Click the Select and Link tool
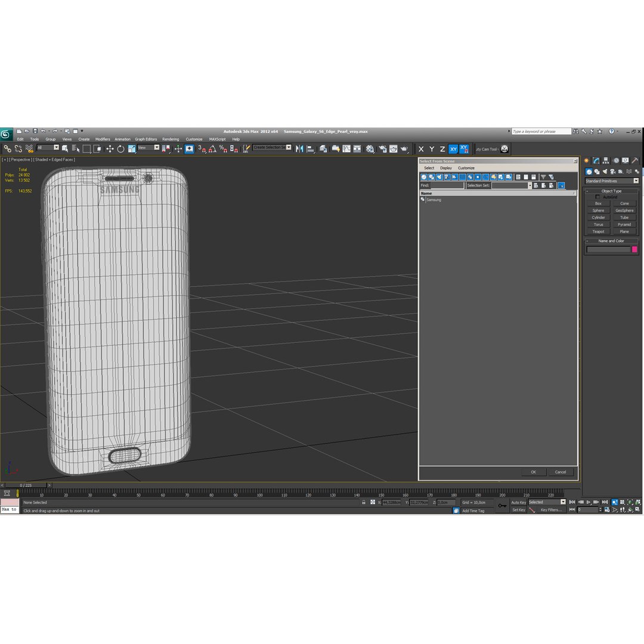Viewport: 644px width, 644px height. tap(7, 148)
